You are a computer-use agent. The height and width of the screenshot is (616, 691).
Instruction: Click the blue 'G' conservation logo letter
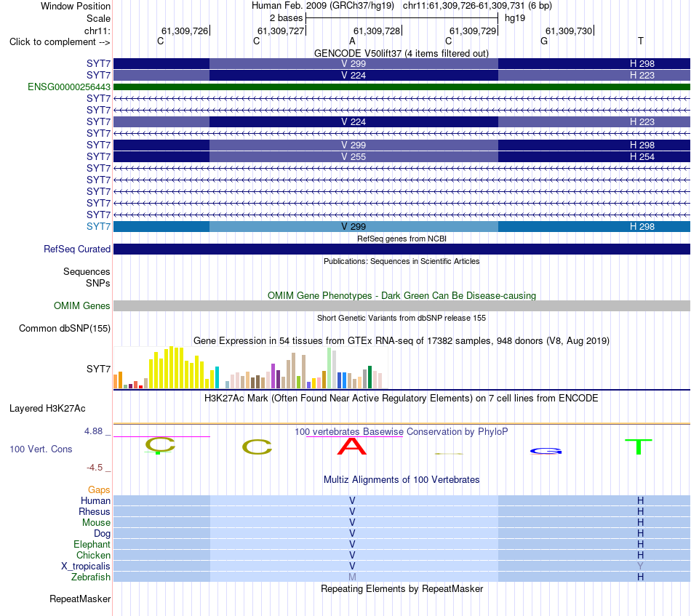[546, 451]
